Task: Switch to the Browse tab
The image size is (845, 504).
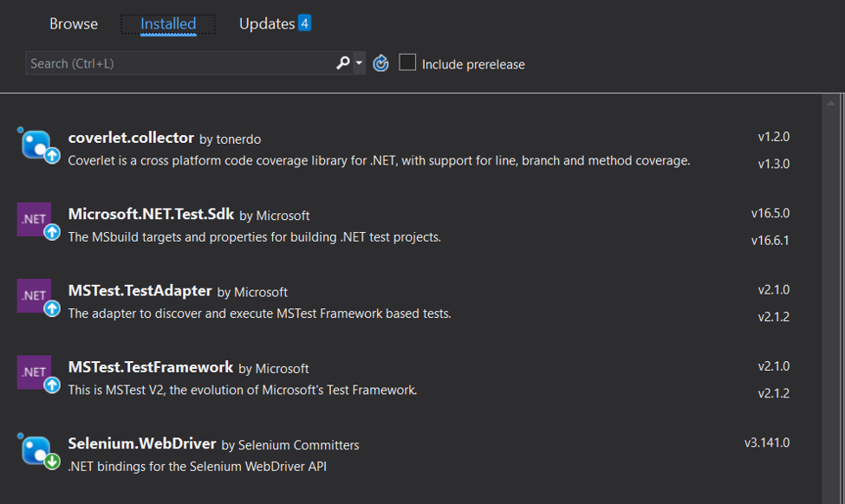Action: [74, 24]
